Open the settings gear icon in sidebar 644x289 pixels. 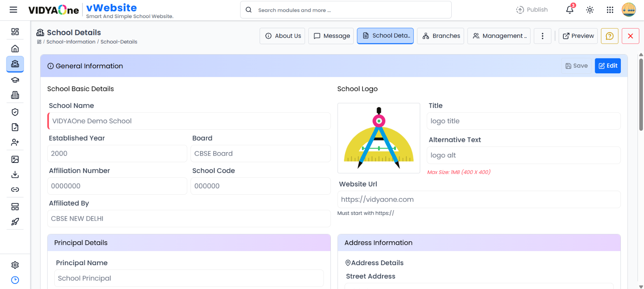(15, 265)
